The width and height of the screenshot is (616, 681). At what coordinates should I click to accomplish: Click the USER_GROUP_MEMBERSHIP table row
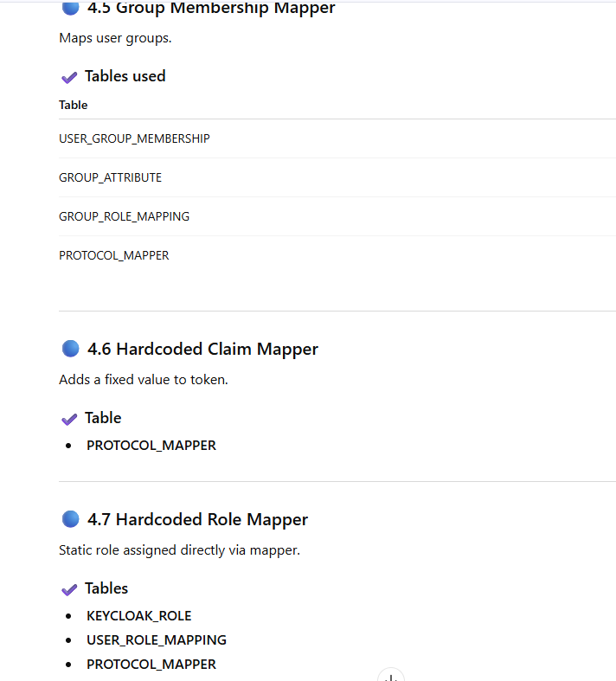tap(134, 138)
